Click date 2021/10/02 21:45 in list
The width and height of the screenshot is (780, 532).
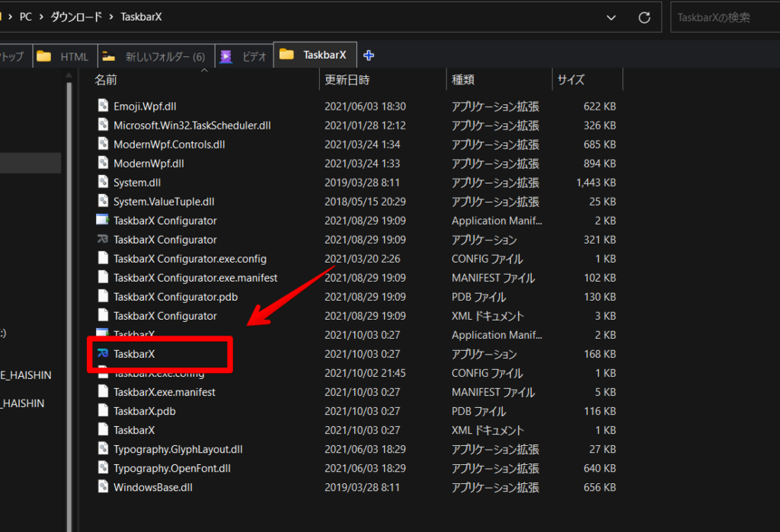point(365,373)
